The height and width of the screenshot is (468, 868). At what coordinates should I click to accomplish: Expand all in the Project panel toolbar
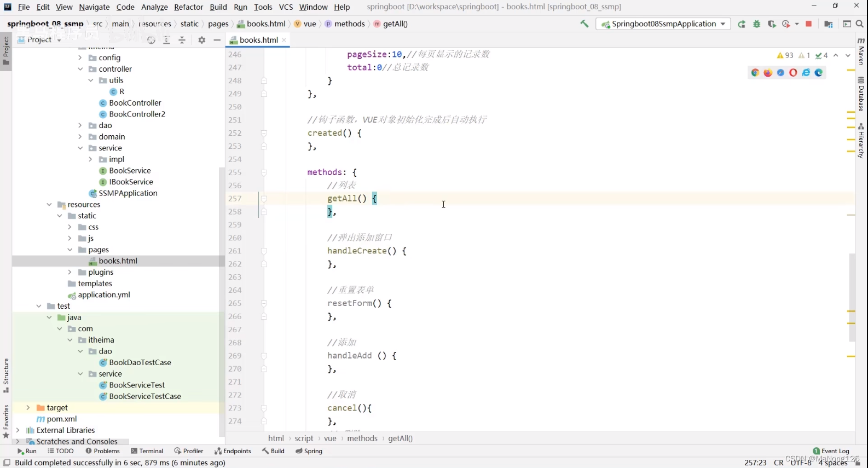pos(167,40)
